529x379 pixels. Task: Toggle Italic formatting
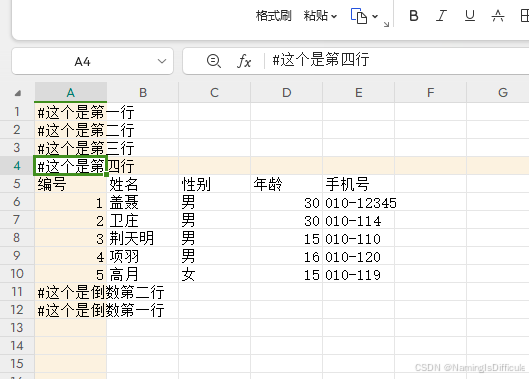coord(441,16)
